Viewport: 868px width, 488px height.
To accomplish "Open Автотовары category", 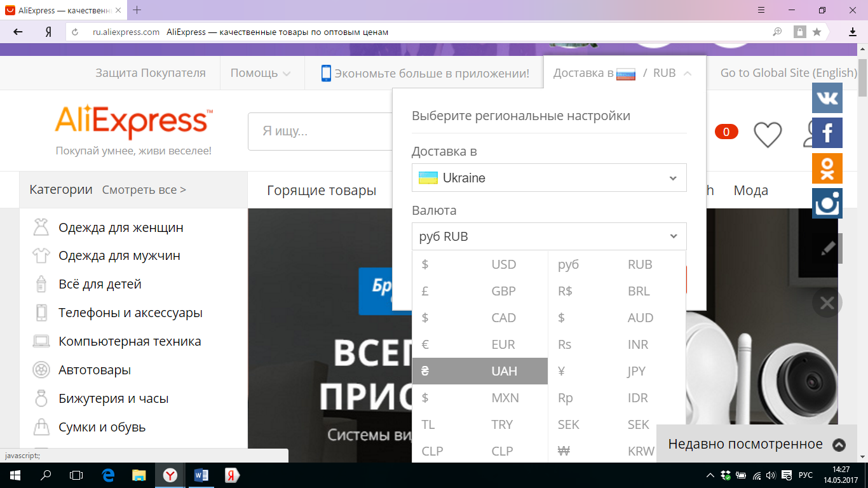I will [x=95, y=370].
